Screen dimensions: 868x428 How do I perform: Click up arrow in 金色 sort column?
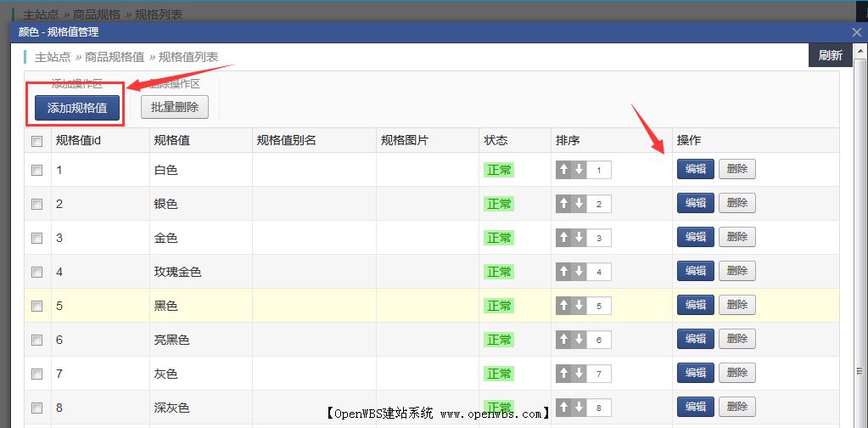coord(563,238)
